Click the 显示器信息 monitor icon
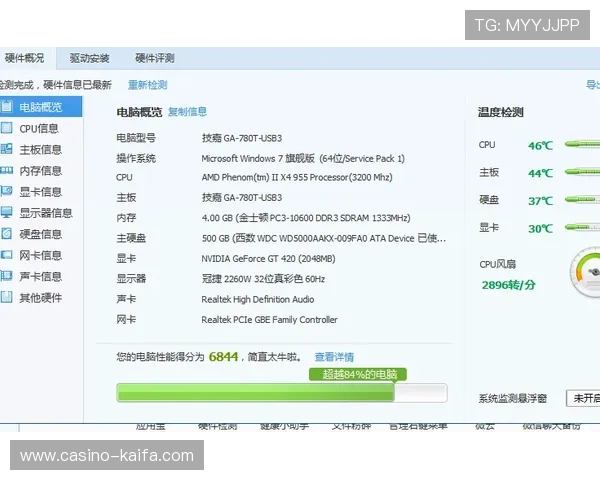 [7, 212]
